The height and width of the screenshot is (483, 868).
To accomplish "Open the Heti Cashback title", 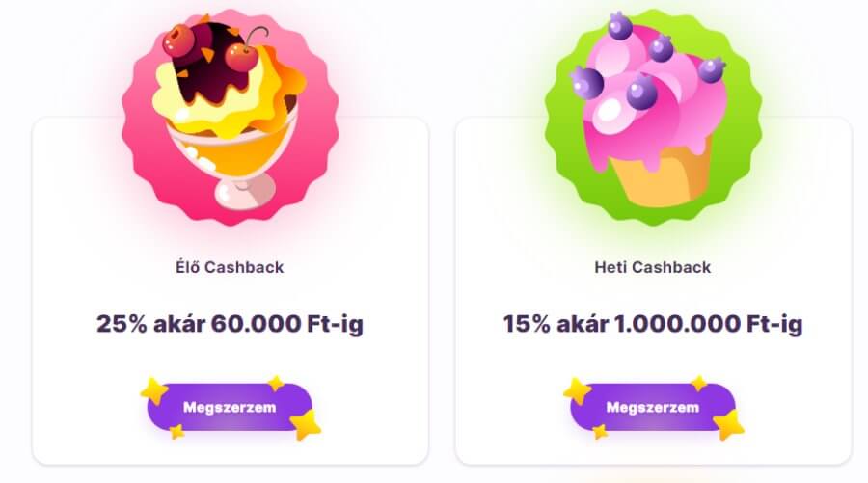I will tap(653, 267).
